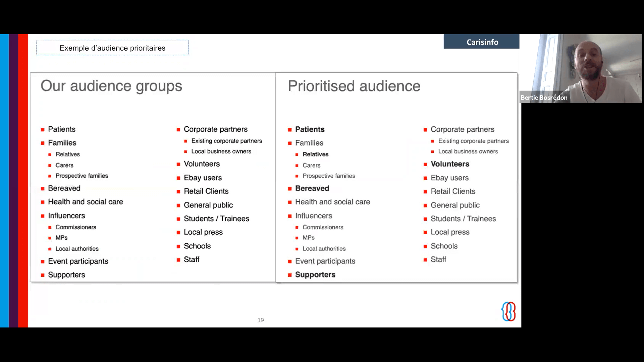Click the 'Our audience groups' heading
Image resolution: width=644 pixels, height=362 pixels.
[x=111, y=86]
